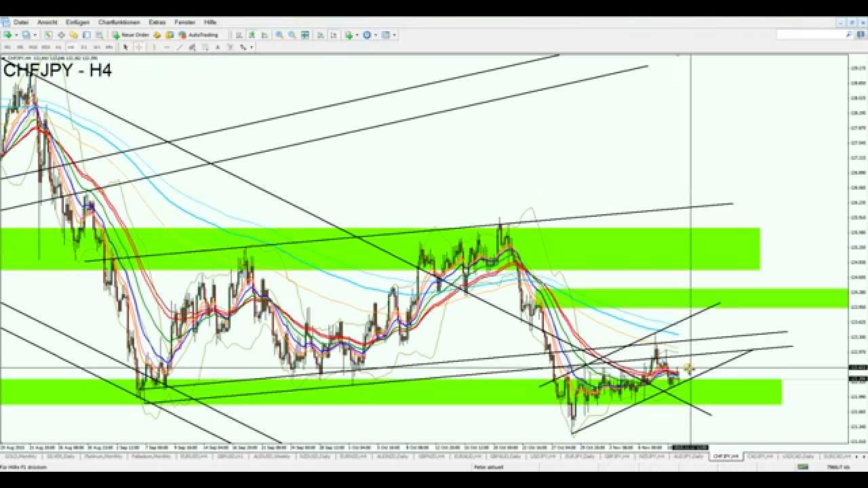Image resolution: width=868 pixels, height=488 pixels.
Task: Open the Chartfunktionen menu
Action: point(119,22)
